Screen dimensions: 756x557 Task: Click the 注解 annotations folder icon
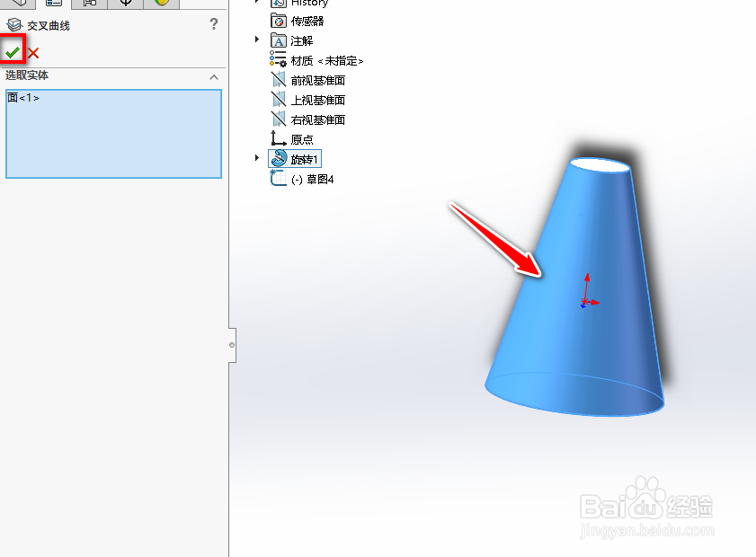[279, 40]
